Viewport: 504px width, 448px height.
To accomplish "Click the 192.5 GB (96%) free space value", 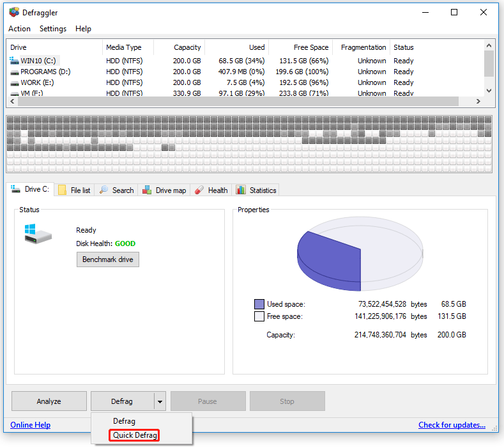I will click(304, 82).
